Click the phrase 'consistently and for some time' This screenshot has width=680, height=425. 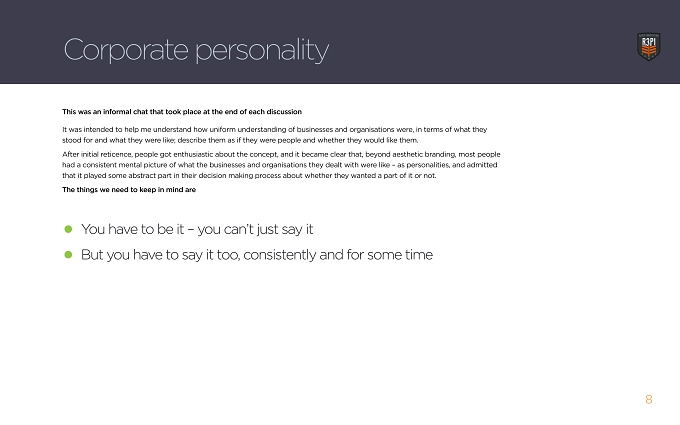[x=338, y=255]
